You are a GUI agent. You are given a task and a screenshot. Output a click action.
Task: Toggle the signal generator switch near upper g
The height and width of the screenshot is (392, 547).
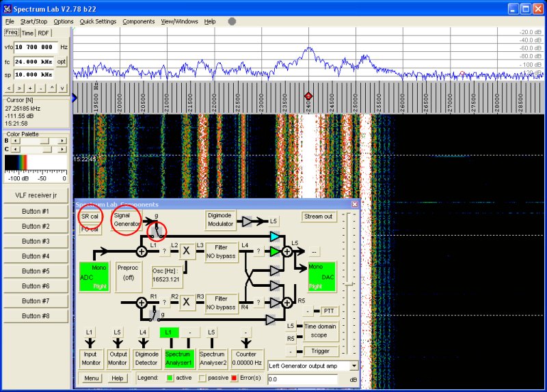(x=157, y=231)
